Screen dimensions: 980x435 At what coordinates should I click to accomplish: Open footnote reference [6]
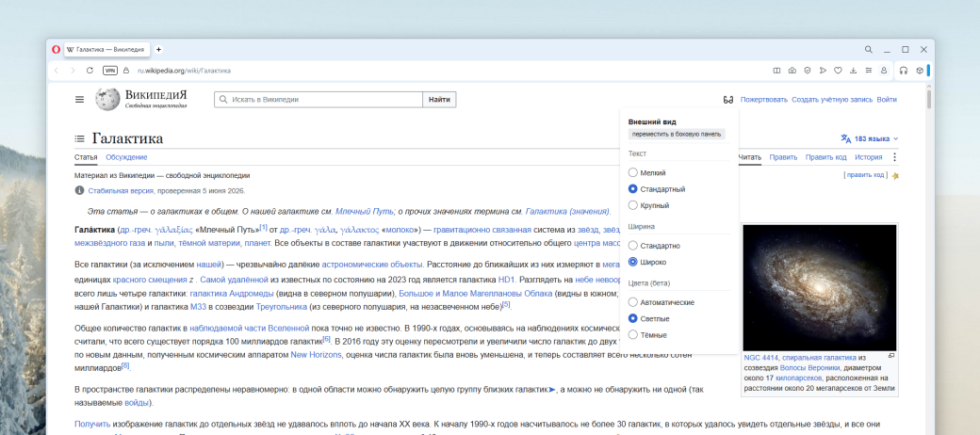[326, 339]
